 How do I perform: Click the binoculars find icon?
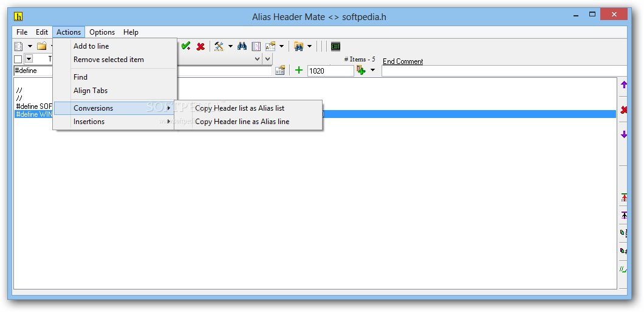(x=242, y=46)
